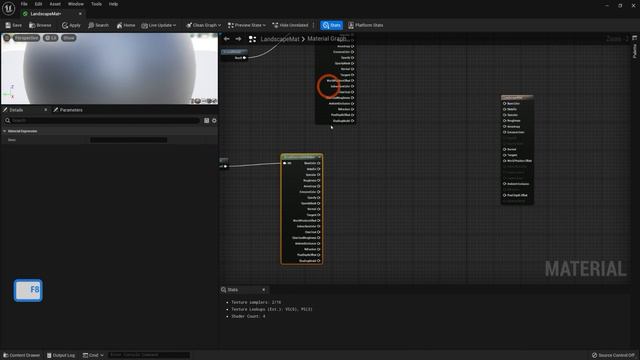Close the Details tab

pyautogui.click(x=45, y=110)
